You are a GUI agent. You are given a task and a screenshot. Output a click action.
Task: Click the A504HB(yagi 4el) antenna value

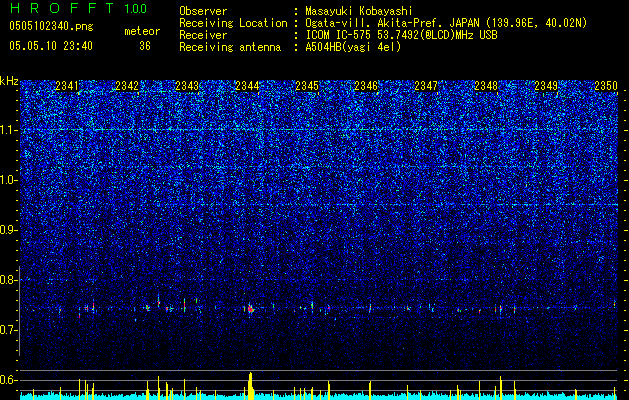point(353,47)
